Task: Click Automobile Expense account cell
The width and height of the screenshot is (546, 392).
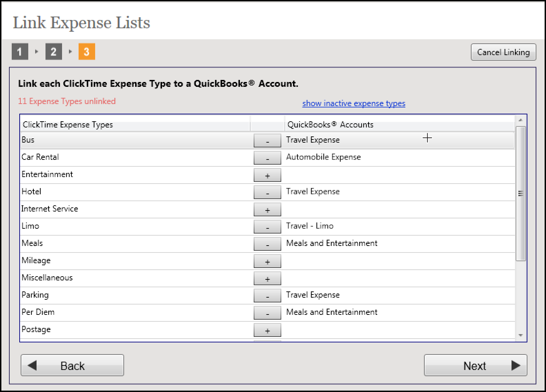Action: (323, 157)
